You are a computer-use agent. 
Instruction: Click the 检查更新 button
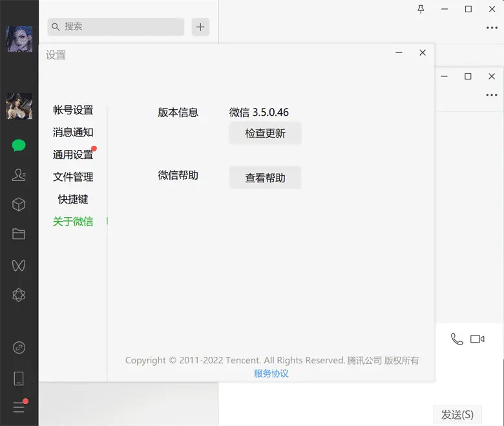tap(265, 133)
